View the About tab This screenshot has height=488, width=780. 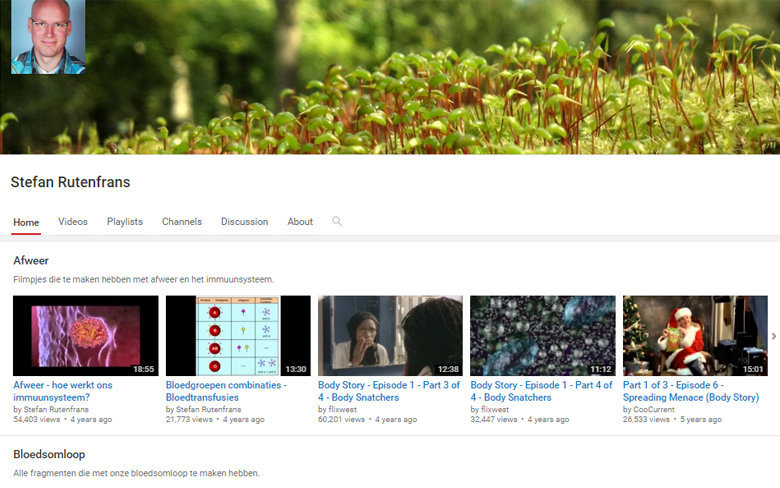tap(300, 222)
